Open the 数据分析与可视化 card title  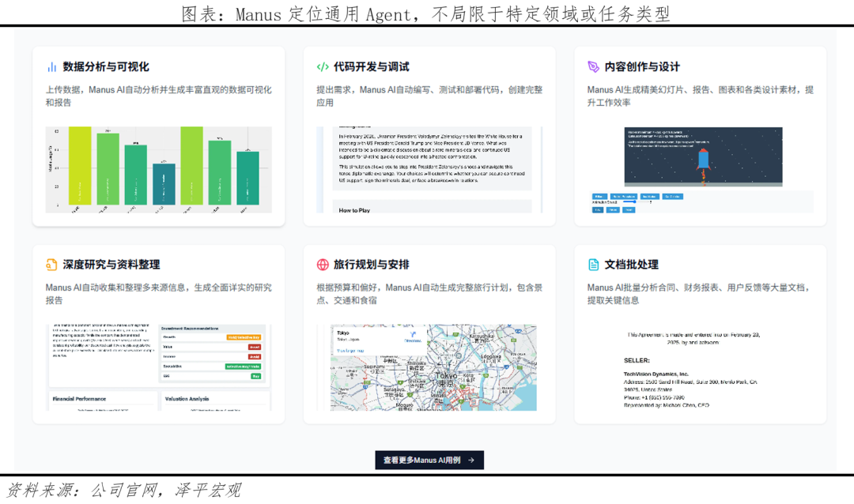click(x=106, y=67)
